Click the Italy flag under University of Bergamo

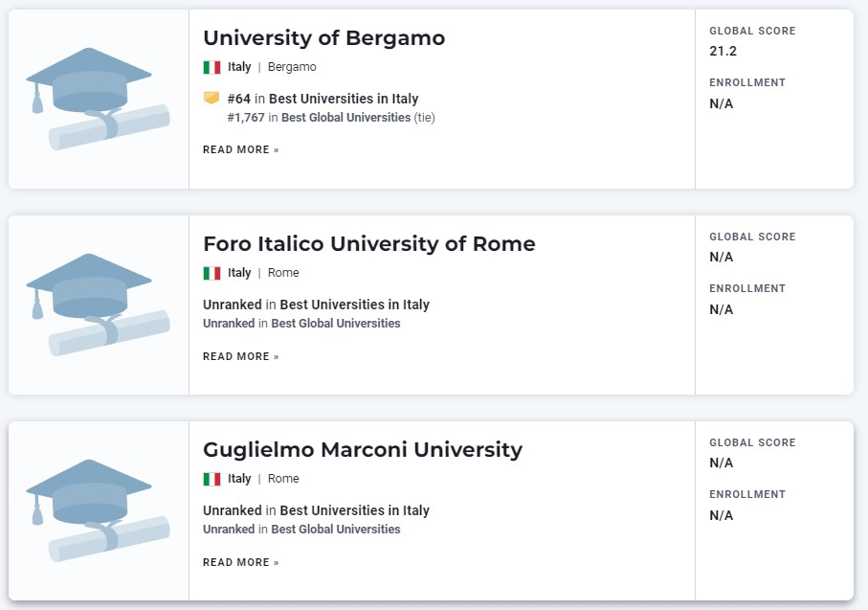211,67
